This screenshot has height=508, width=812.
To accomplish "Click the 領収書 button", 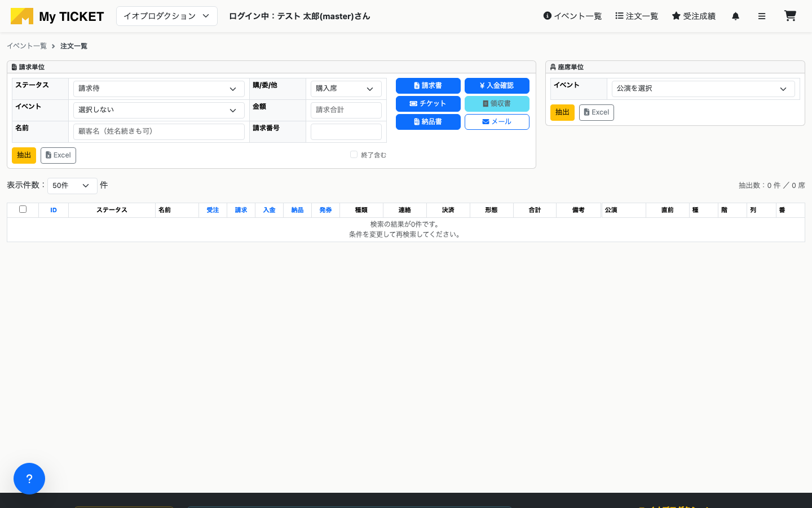I will point(497,104).
